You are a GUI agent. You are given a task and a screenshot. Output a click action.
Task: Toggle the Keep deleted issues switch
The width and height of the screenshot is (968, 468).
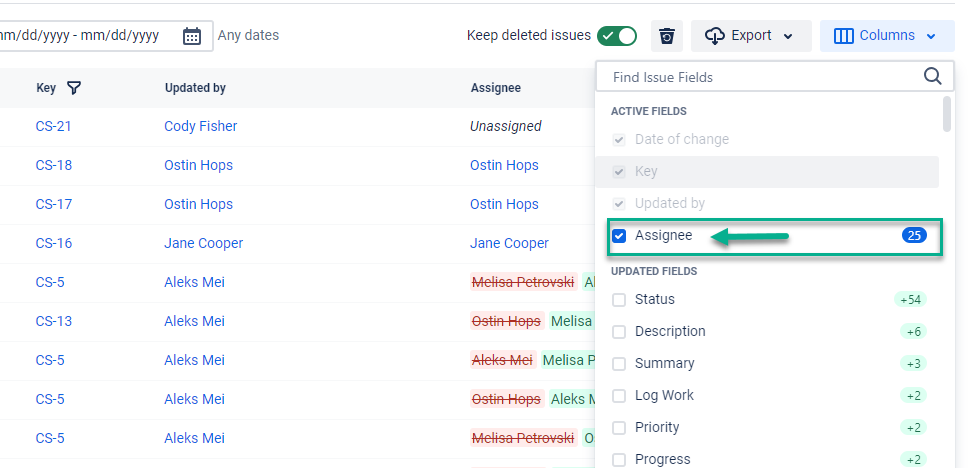616,36
